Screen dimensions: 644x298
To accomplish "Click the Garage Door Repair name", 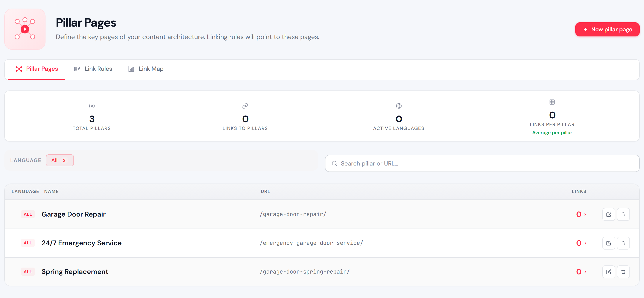I will pos(73,214).
